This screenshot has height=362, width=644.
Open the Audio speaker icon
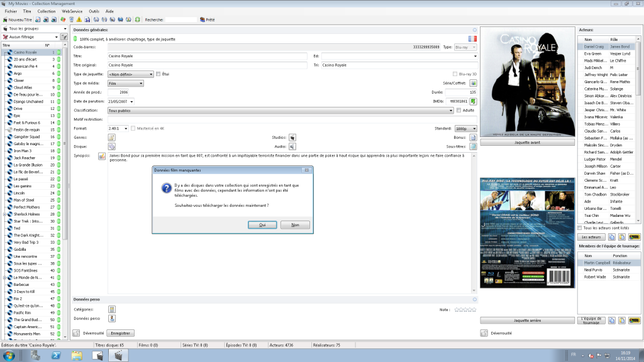292,146
